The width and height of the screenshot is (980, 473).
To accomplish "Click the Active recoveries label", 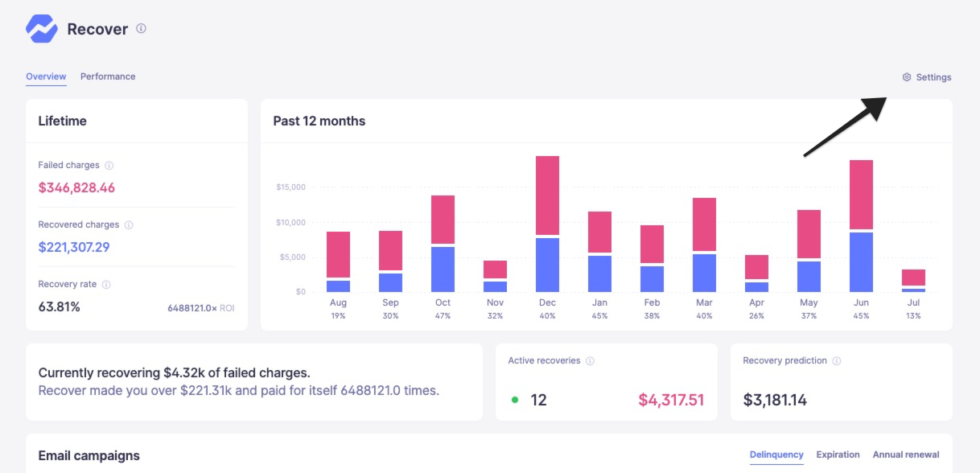I will point(544,360).
